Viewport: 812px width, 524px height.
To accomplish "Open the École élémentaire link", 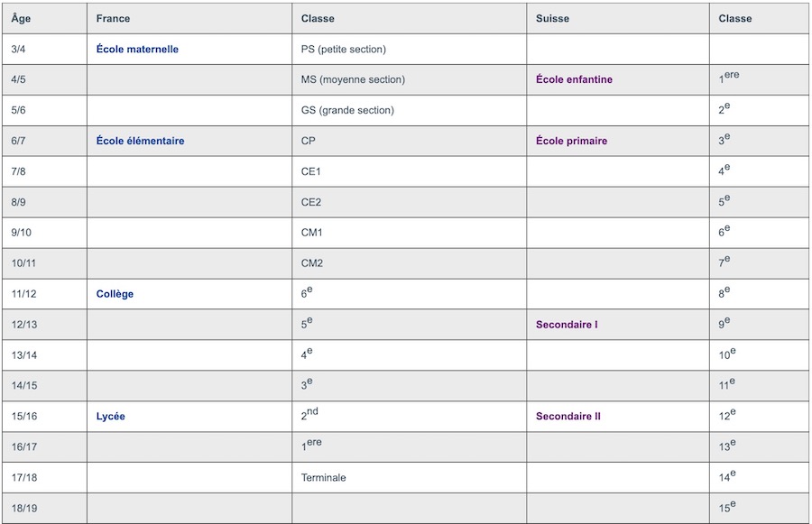I will [x=140, y=142].
